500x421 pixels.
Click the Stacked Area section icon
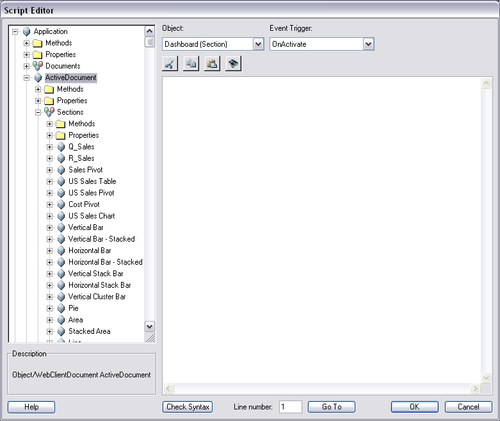click(x=61, y=331)
